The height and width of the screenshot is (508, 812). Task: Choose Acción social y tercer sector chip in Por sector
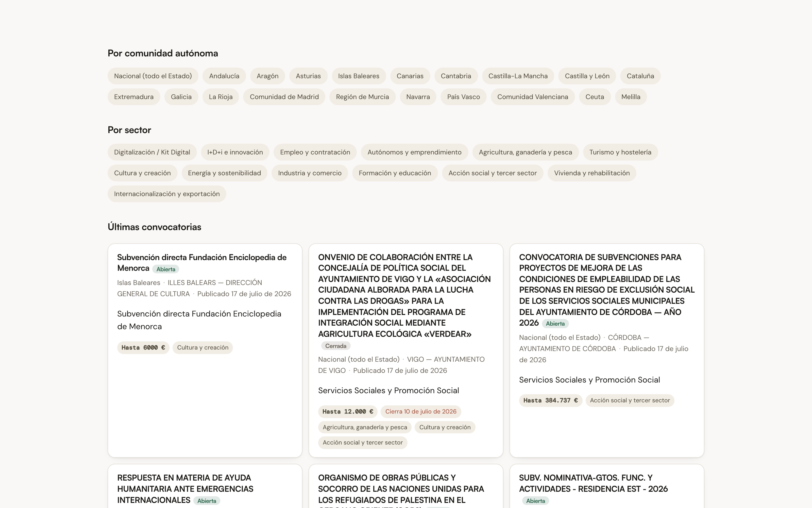[x=493, y=173]
